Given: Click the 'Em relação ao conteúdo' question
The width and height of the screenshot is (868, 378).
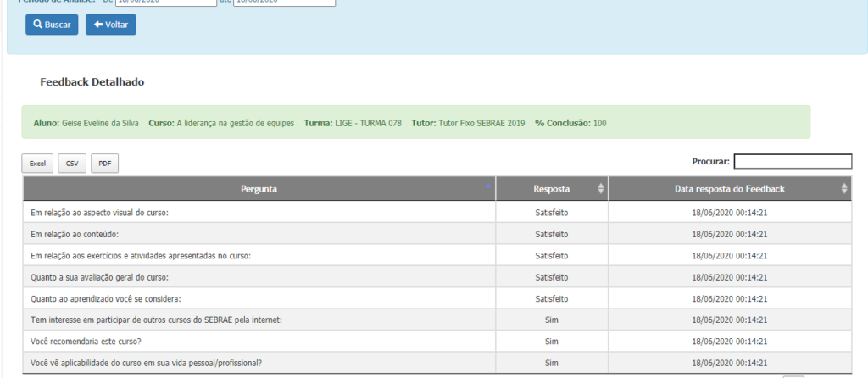Looking at the screenshot, I should pyautogui.click(x=74, y=234).
